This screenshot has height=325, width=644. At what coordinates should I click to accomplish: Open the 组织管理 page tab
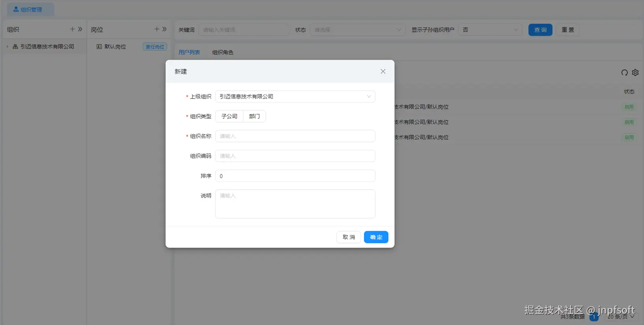31,9
